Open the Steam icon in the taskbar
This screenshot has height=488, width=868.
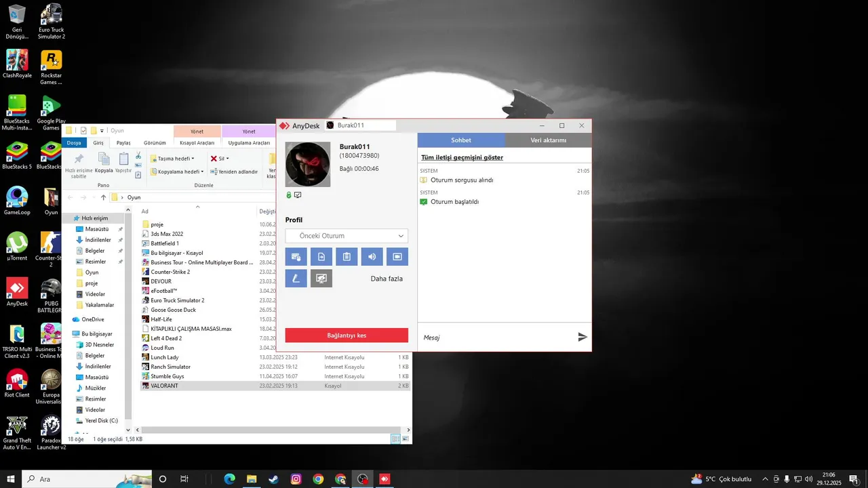[274, 479]
